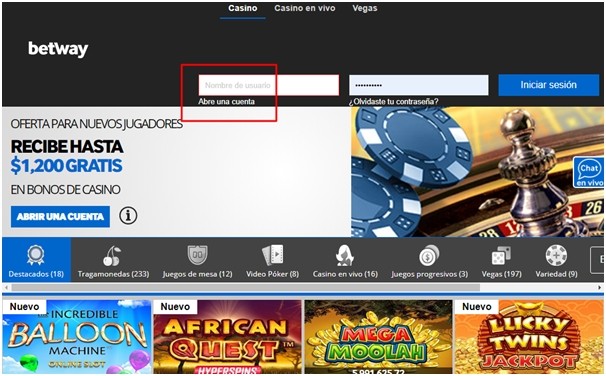Select the Juegos progresivos coins icon

(x=429, y=255)
